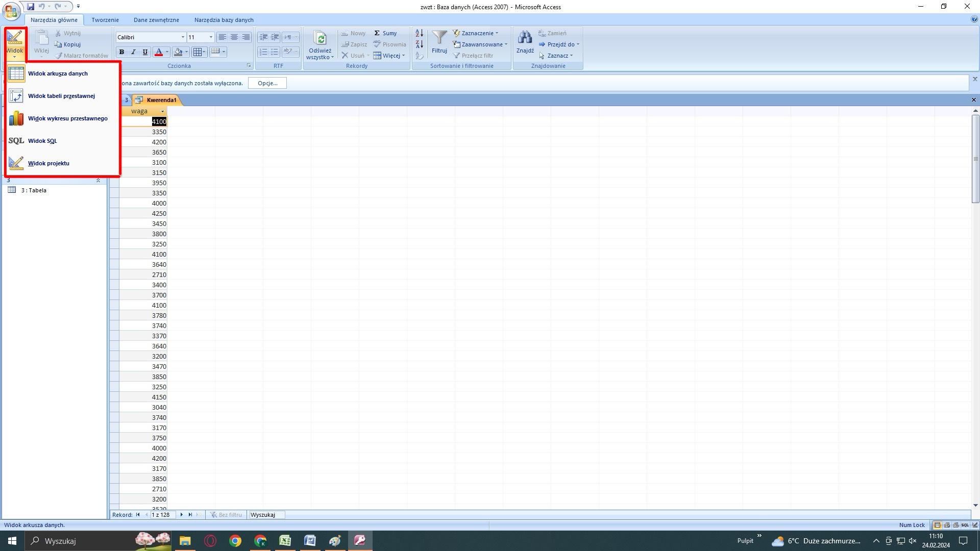Choose Widok tabeli przestawnej
Image resolution: width=980 pixels, height=551 pixels.
[x=63, y=96]
